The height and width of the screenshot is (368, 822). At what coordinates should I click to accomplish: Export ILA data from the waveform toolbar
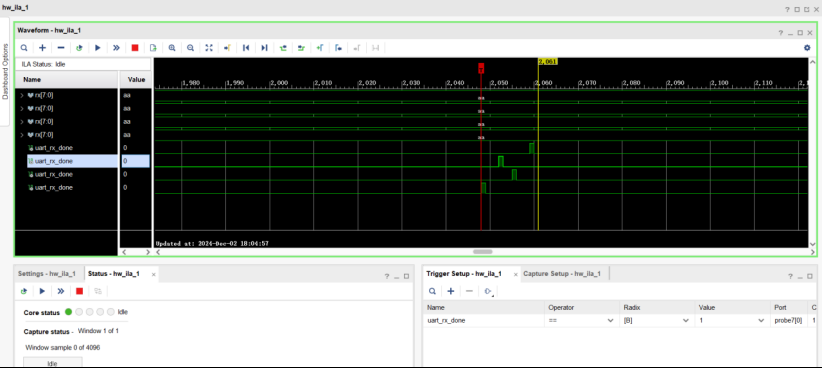tap(153, 48)
